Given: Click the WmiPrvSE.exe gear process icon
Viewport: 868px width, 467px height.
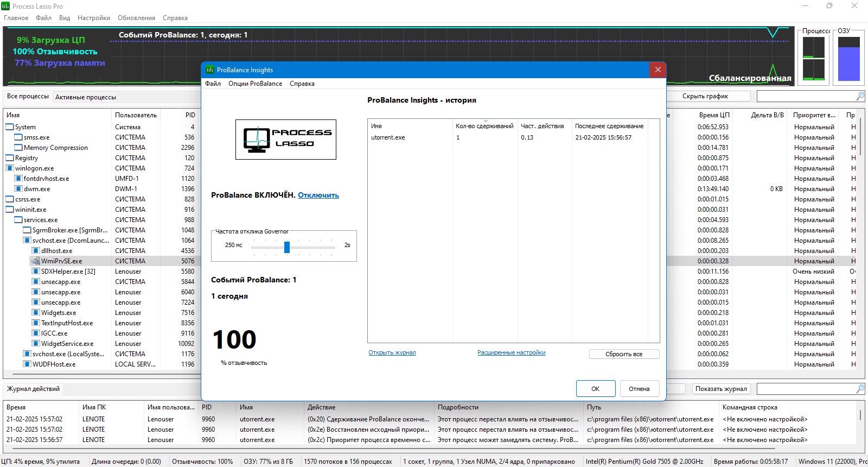Looking at the screenshot, I should coord(36,261).
